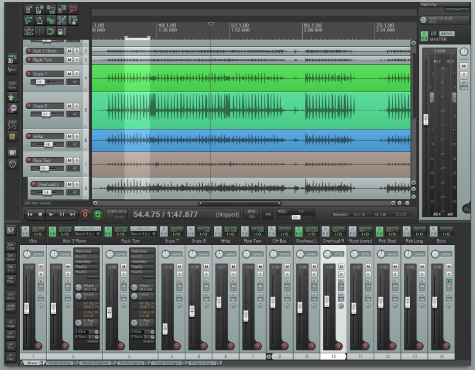475x370 pixels.
Task: Arm the HiHat track for recording
Action: point(29,136)
